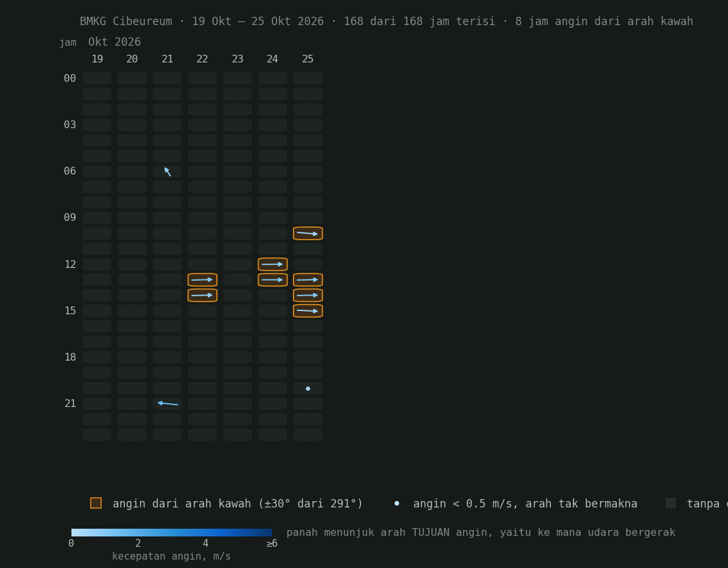Click the BMKG Cibeureum title text
Image resolution: width=728 pixels, height=568 pixels.
126,21
